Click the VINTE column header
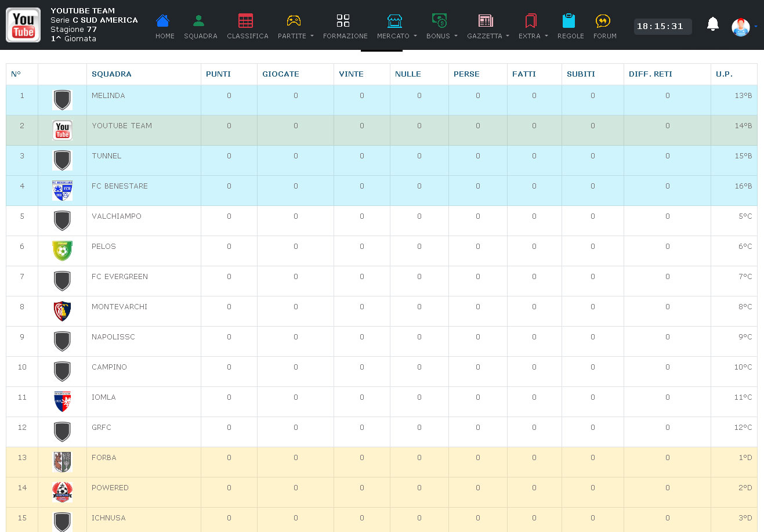The height and width of the screenshot is (532, 764). click(351, 74)
